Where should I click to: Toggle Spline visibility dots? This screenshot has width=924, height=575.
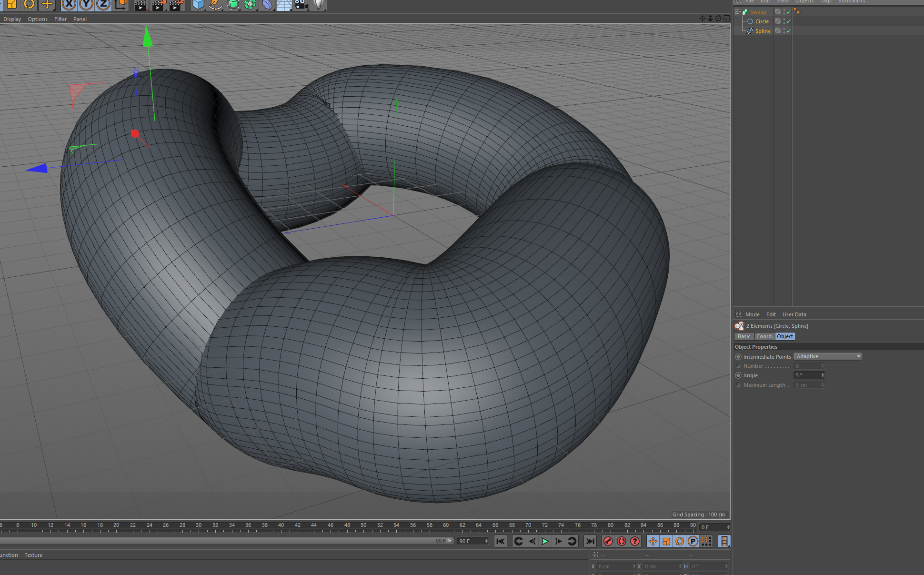pyautogui.click(x=784, y=31)
